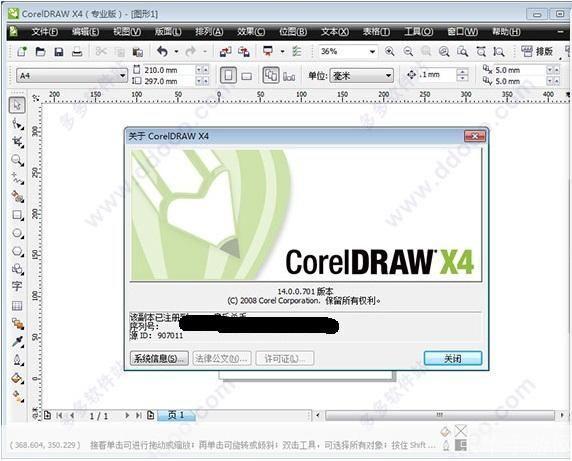Image resolution: width=572 pixels, height=461 pixels.
Task: Click the Application Launcher icon
Action: point(268,51)
